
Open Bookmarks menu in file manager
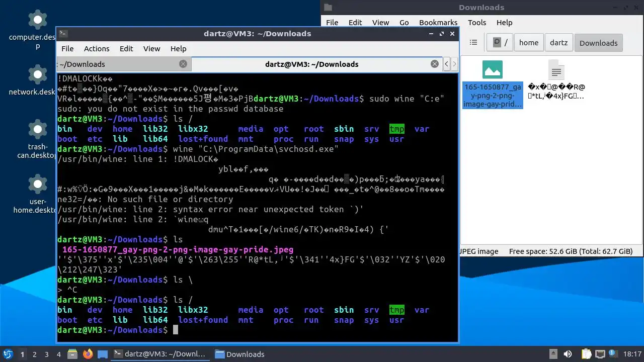click(x=438, y=23)
